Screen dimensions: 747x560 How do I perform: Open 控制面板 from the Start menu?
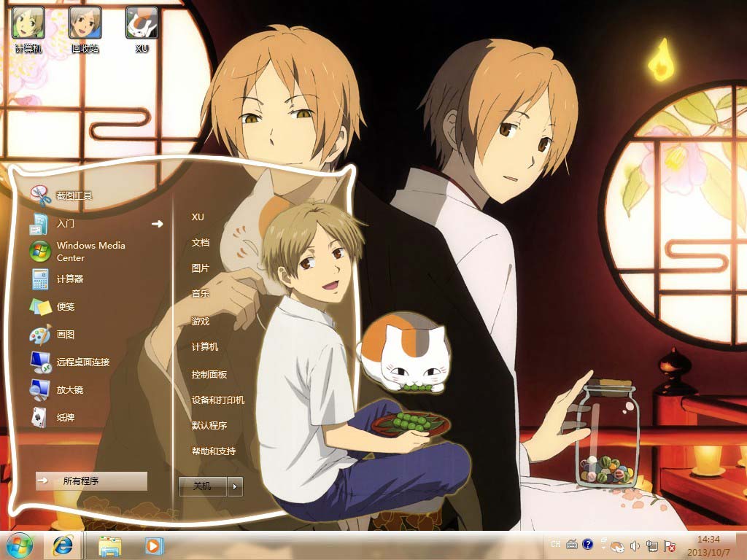tap(209, 374)
